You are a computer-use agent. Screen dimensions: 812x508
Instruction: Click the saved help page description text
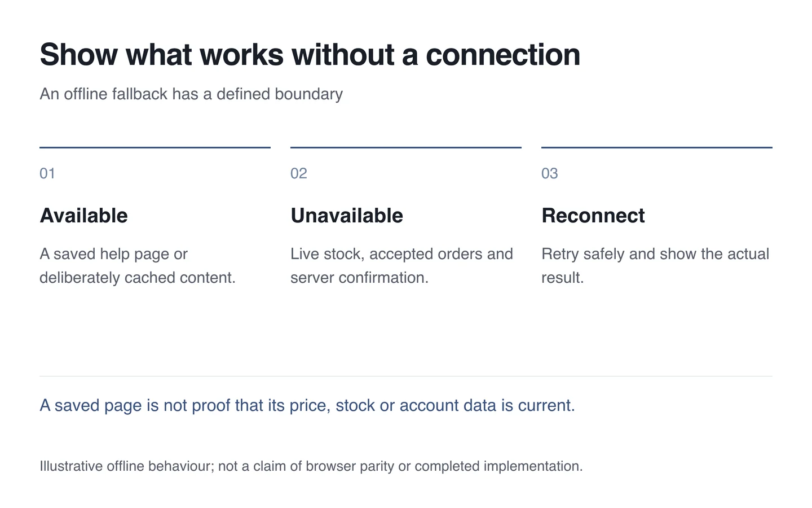pos(138,266)
